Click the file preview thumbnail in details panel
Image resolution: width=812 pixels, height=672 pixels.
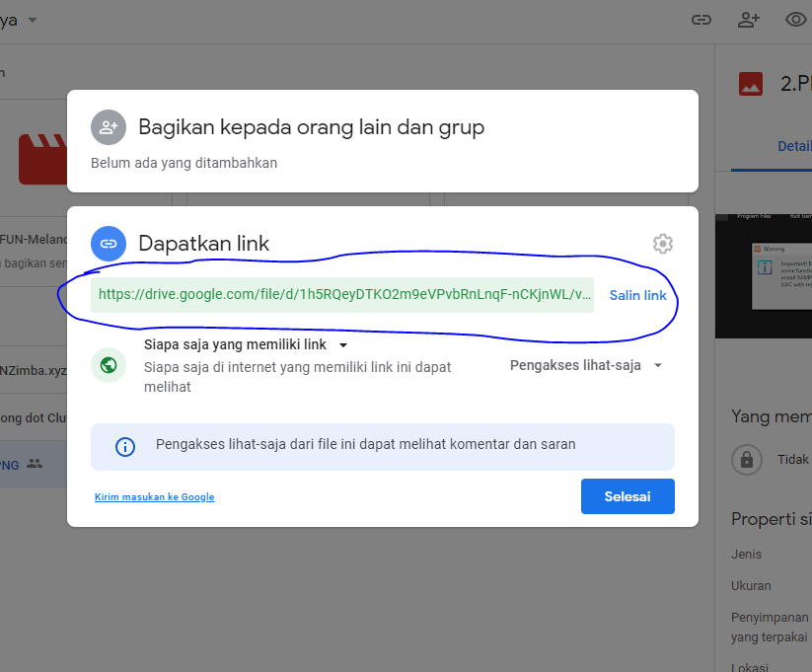(x=764, y=276)
